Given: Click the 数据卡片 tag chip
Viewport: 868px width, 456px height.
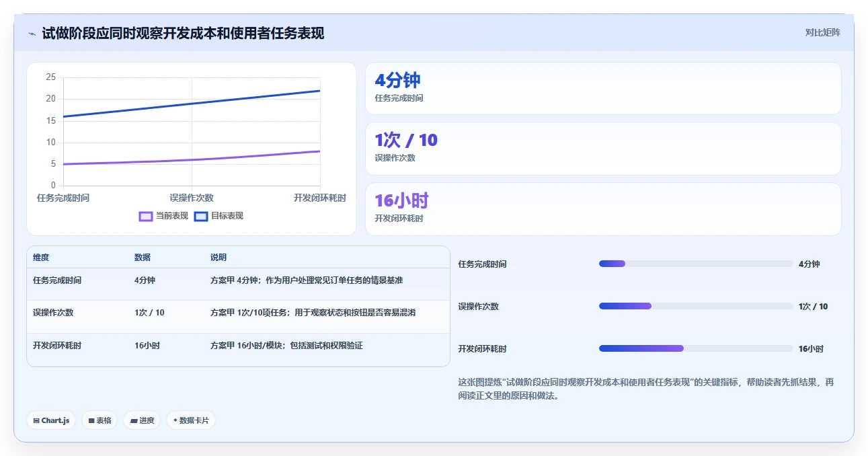Looking at the screenshot, I should [191, 420].
